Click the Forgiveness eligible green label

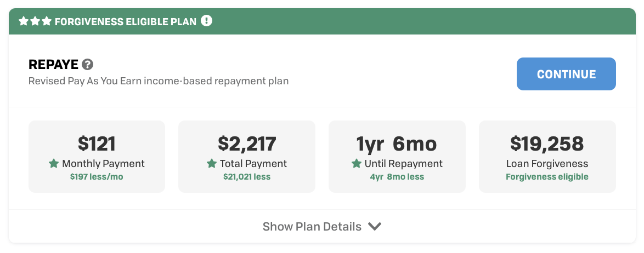click(x=547, y=177)
